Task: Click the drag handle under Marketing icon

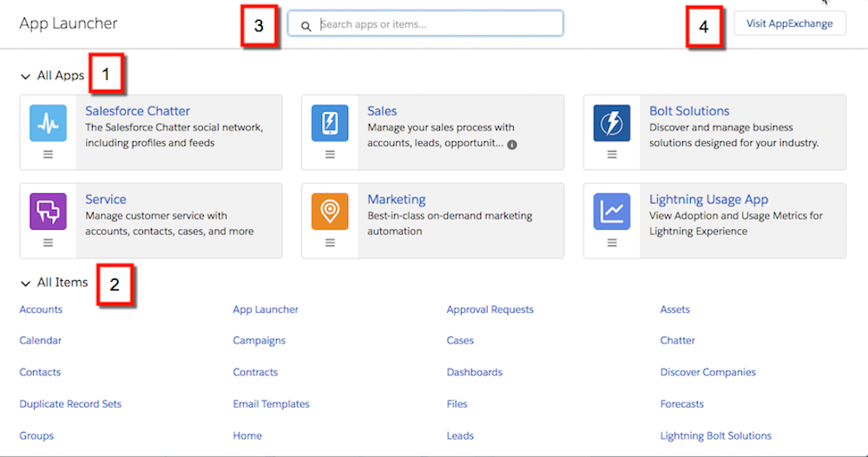Action: [330, 242]
